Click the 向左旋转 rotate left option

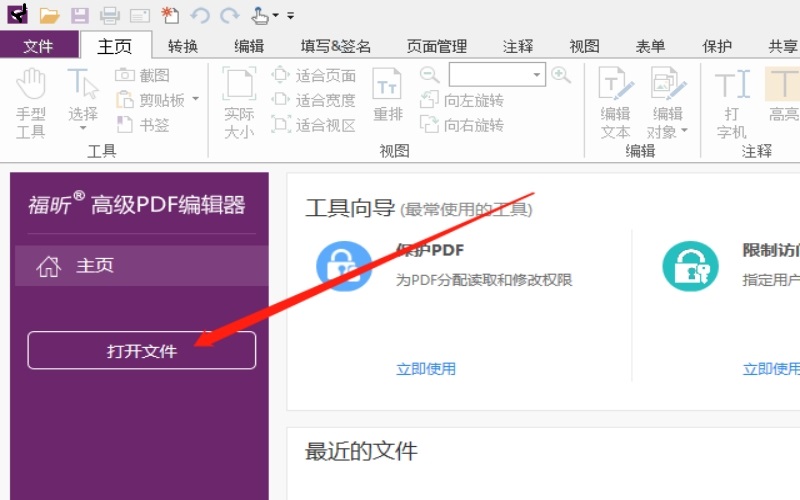[x=462, y=100]
